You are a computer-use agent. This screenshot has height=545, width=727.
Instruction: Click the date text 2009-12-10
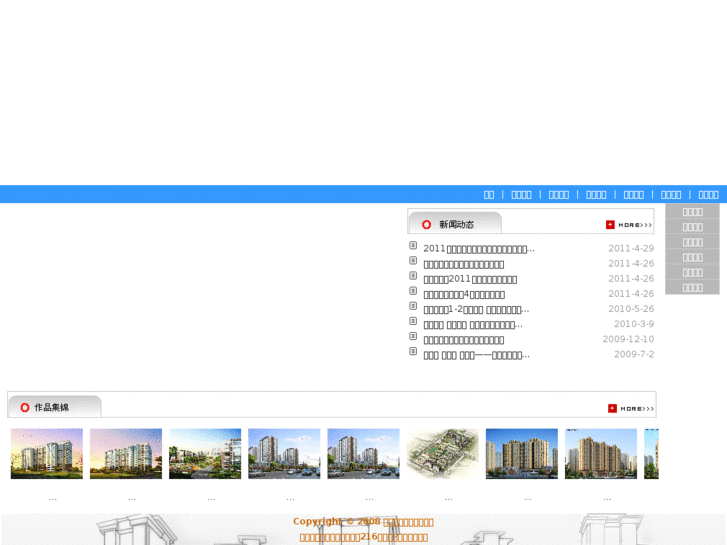(628, 339)
